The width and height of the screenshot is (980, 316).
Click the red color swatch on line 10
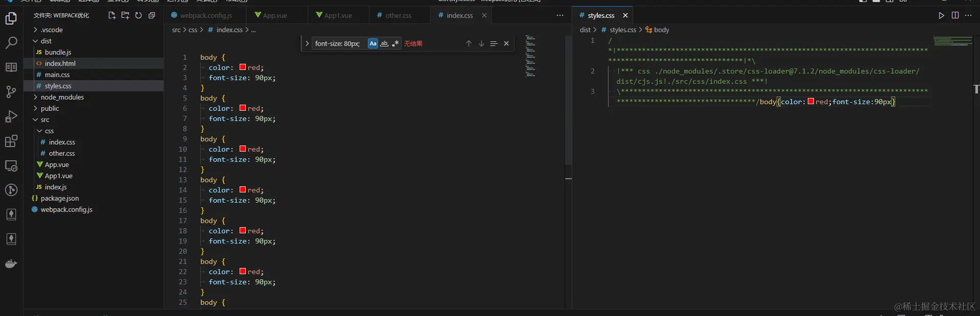[243, 149]
